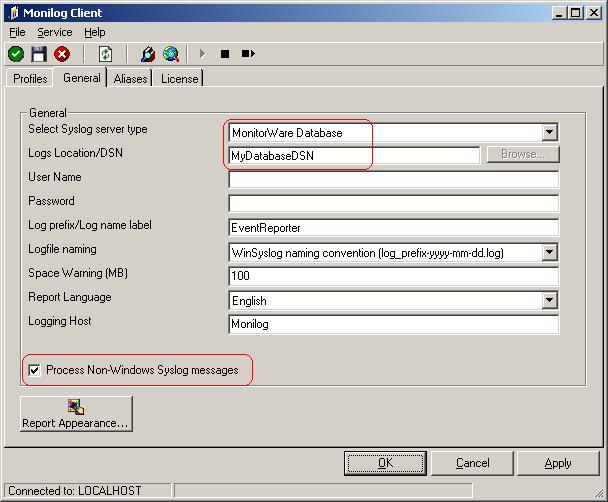
Task: Click the window resize grip corner
Action: (x=599, y=493)
